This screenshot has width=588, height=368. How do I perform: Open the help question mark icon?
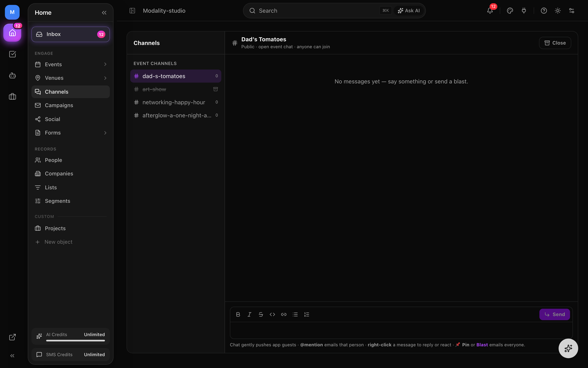pyautogui.click(x=544, y=11)
